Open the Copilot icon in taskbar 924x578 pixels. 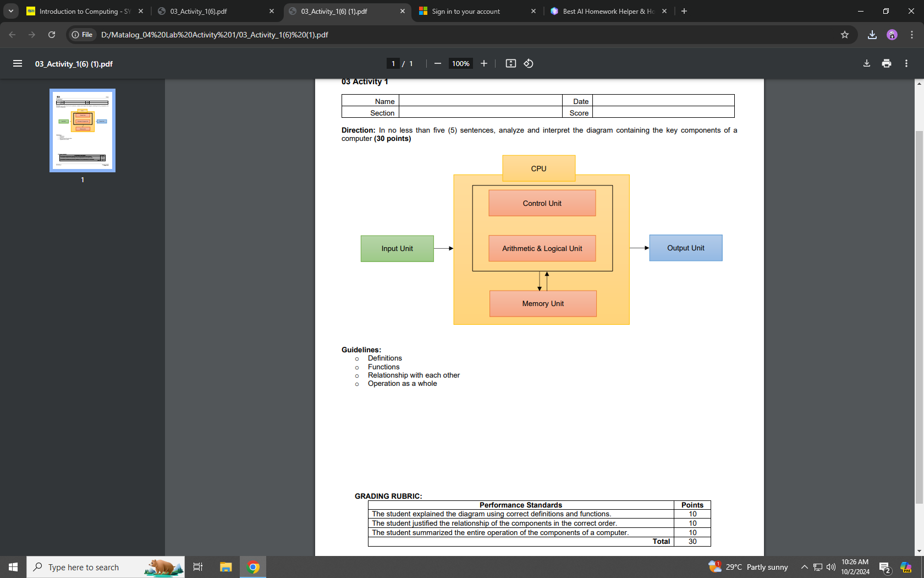(x=906, y=567)
